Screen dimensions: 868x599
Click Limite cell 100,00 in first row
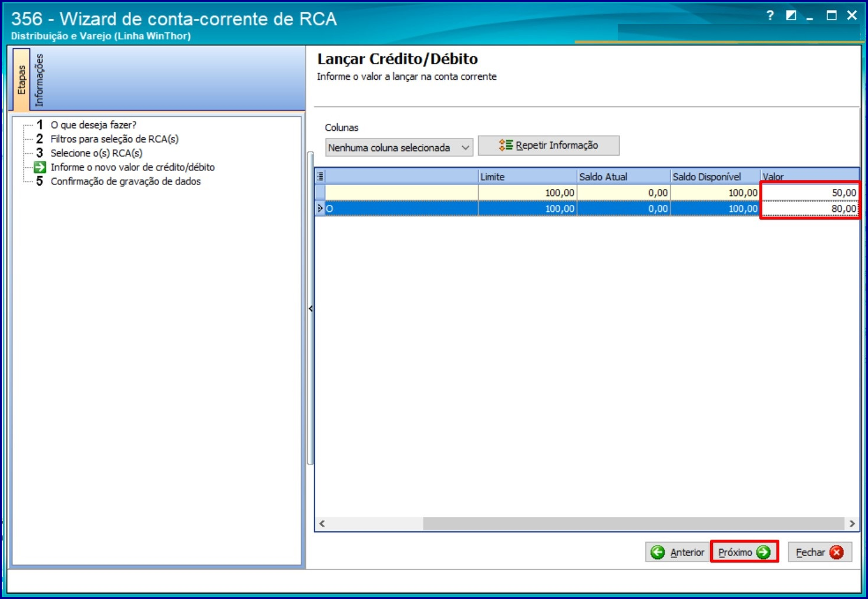point(527,193)
